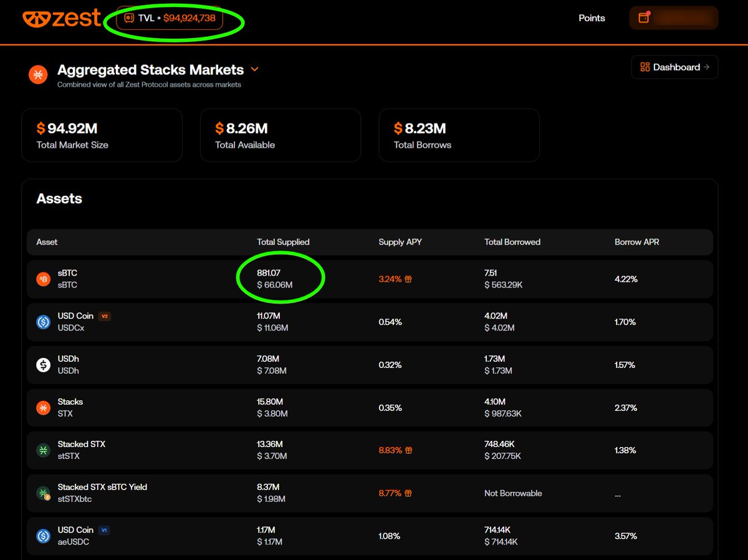Screen dimensions: 748x560
Task: Click the USDh asset icon
Action: pyautogui.click(x=43, y=365)
